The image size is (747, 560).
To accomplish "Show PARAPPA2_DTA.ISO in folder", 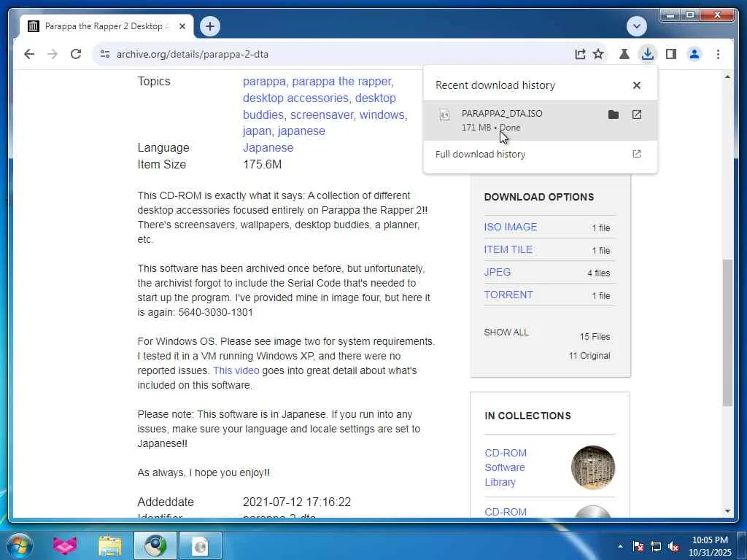I will [613, 114].
